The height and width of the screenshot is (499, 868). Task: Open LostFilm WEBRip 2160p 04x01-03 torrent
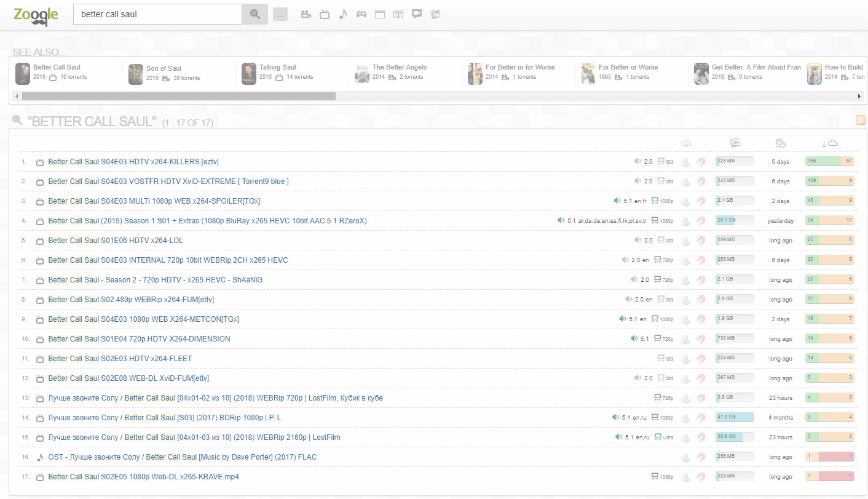tap(194, 437)
